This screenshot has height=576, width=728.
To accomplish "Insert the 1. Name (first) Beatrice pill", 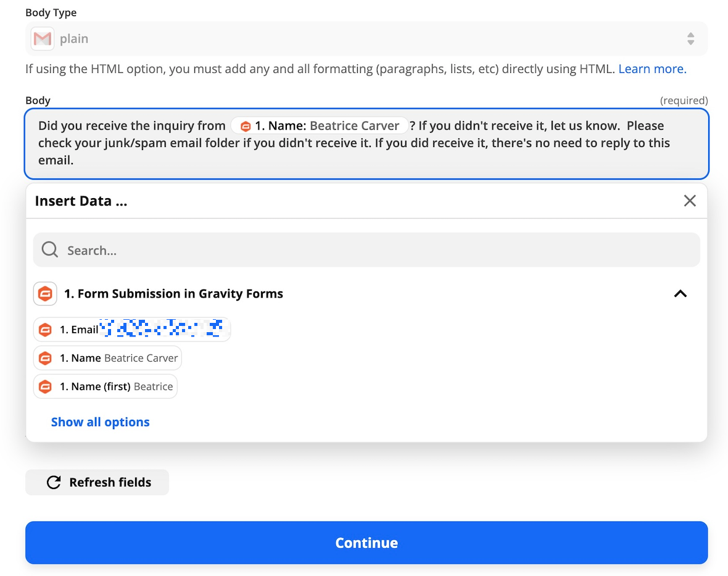I will click(x=105, y=386).
